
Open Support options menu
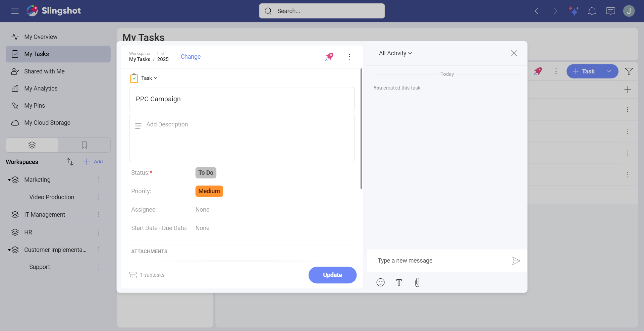(99, 267)
